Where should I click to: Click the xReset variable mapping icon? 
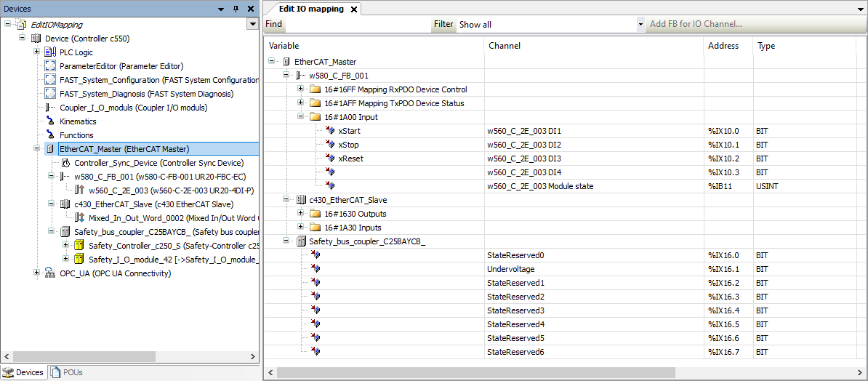pyautogui.click(x=330, y=159)
